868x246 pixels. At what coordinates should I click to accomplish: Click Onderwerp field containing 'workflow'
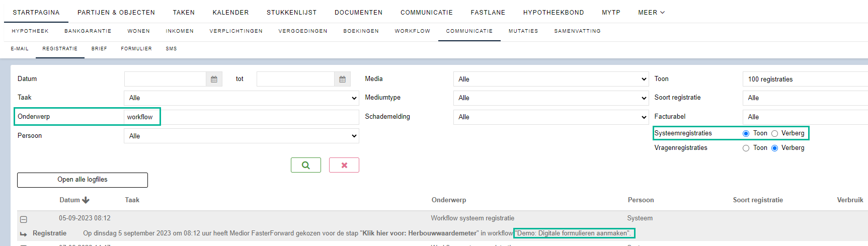pyautogui.click(x=242, y=117)
